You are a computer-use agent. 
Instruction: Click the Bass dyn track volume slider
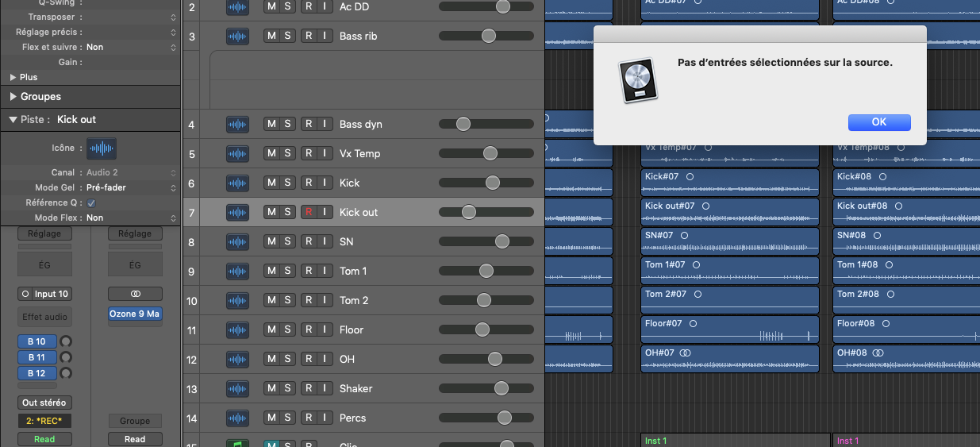(x=486, y=124)
